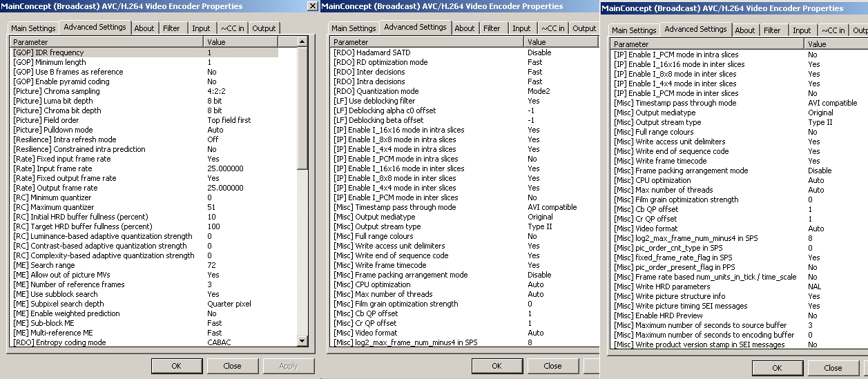Viewport: 868px width, 379px height.
Task: Switch to About tab in left window
Action: [144, 28]
